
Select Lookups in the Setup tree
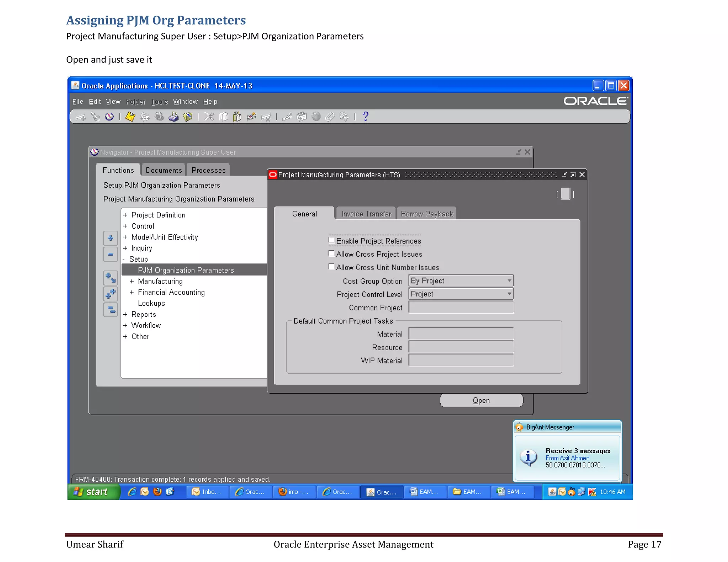click(151, 303)
